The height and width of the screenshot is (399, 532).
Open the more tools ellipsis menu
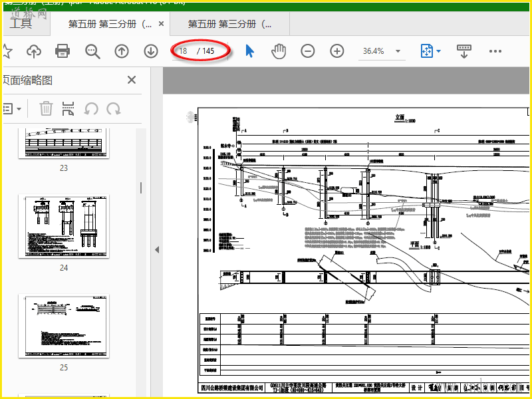(495, 51)
